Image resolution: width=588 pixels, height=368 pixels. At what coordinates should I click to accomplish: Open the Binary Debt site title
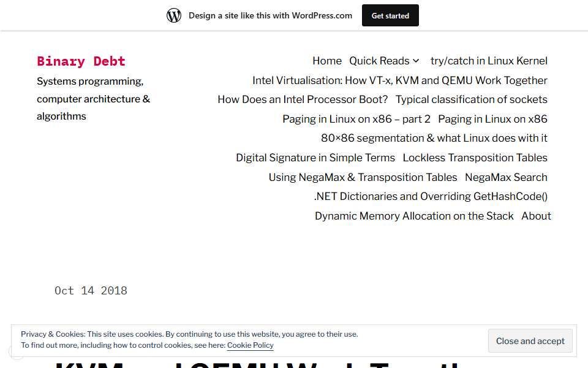coord(81,61)
